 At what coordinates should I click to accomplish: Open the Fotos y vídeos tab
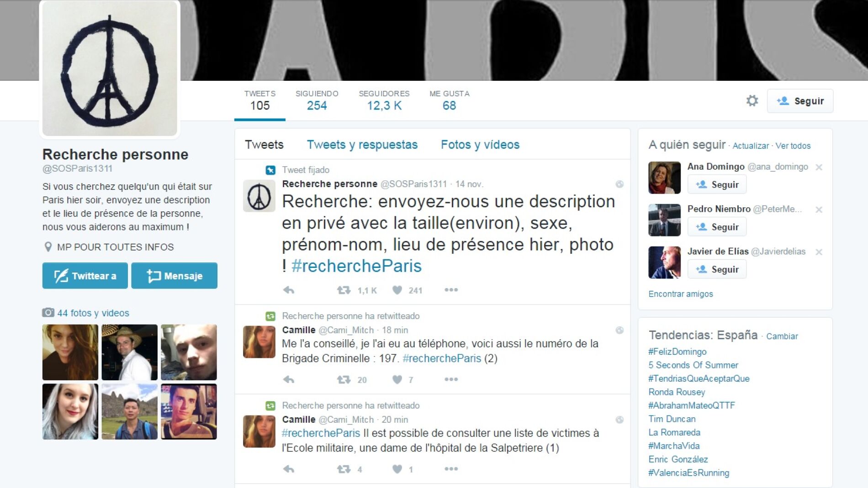pyautogui.click(x=480, y=145)
